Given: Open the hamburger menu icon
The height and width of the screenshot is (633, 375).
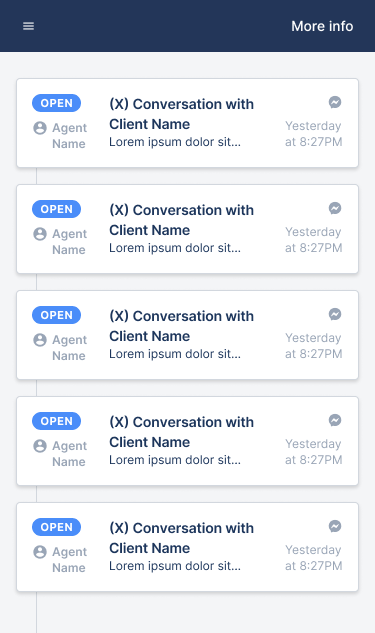Looking at the screenshot, I should [x=28, y=26].
